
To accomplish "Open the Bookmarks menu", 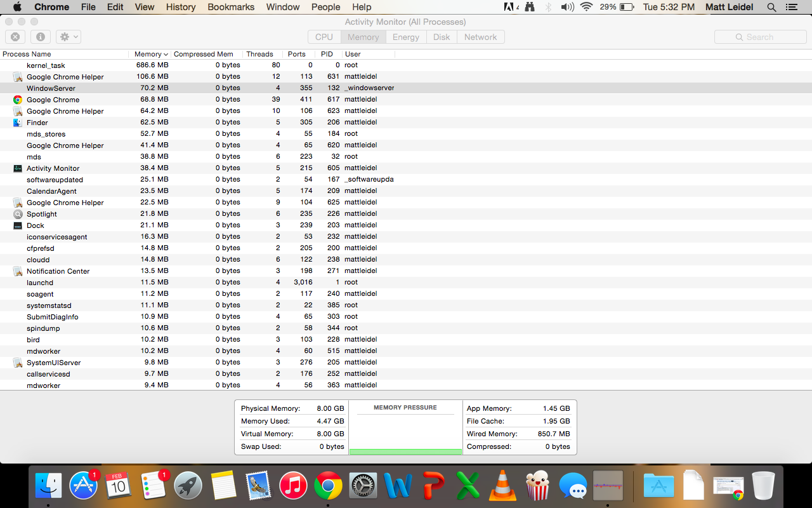I will pyautogui.click(x=231, y=7).
